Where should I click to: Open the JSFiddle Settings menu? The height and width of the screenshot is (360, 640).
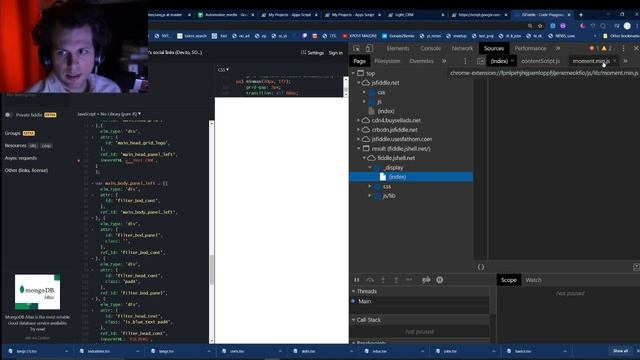pyautogui.click(x=312, y=53)
